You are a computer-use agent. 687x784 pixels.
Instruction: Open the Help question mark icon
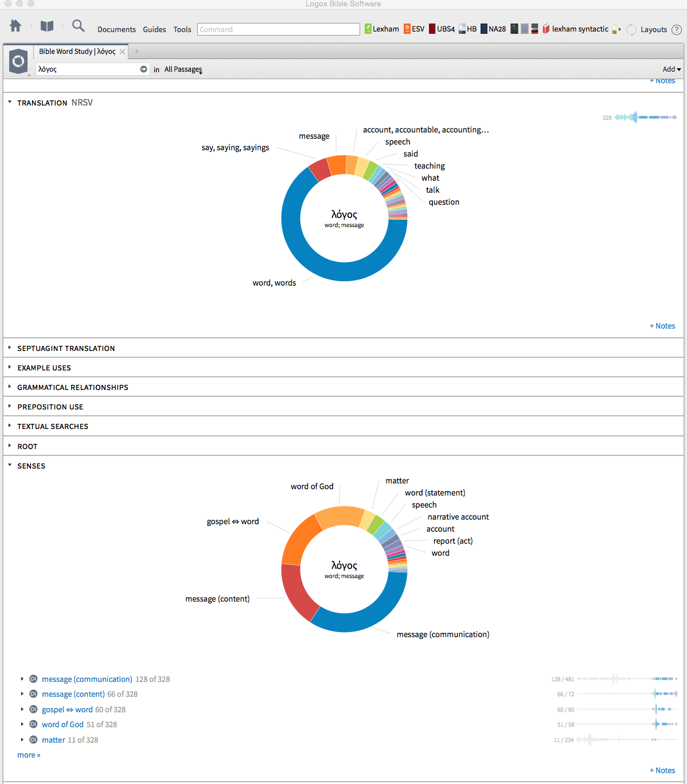pos(677,29)
